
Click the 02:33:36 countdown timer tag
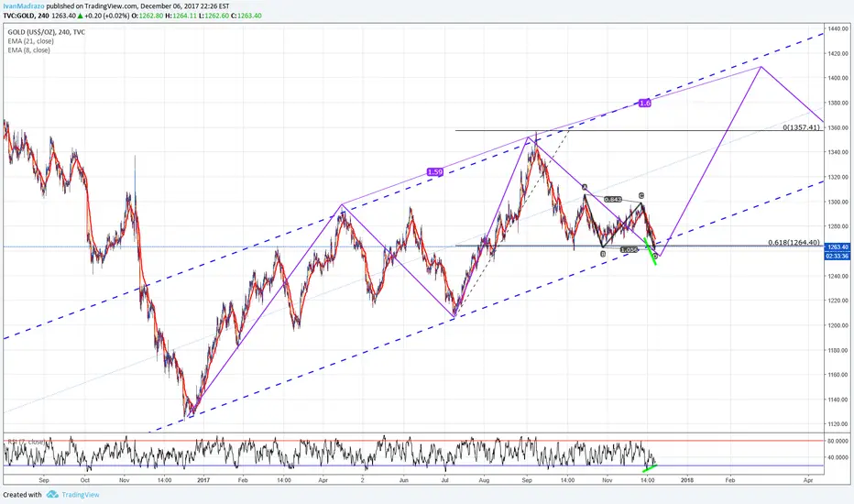pos(838,256)
